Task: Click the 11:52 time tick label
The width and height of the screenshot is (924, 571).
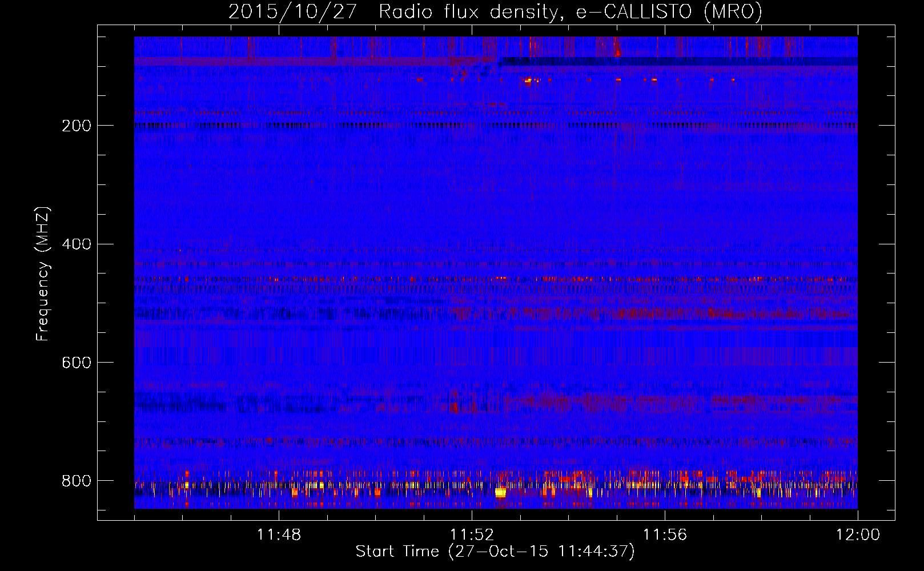Action: 472,534
